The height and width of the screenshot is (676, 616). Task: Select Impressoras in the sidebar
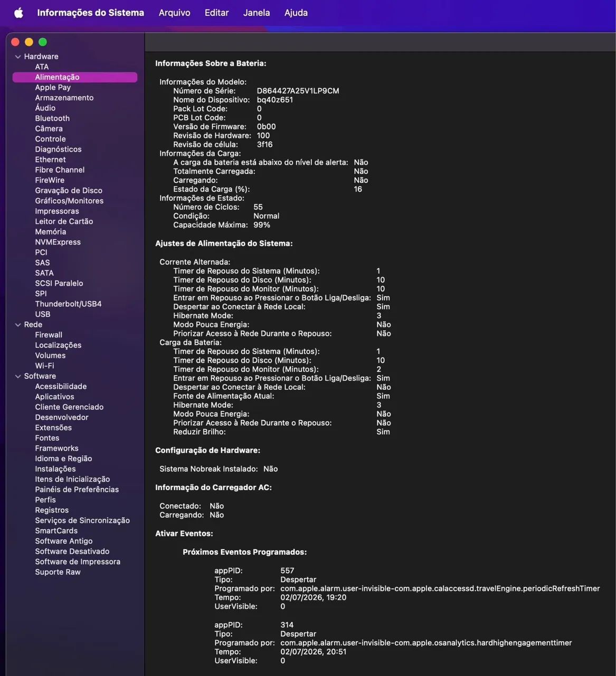pos(57,211)
